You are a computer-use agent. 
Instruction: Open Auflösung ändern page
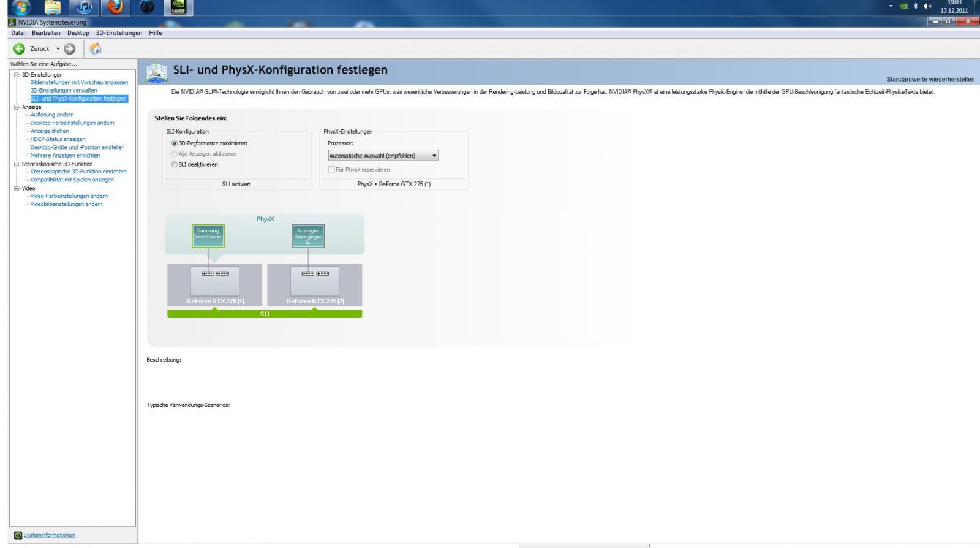click(52, 115)
